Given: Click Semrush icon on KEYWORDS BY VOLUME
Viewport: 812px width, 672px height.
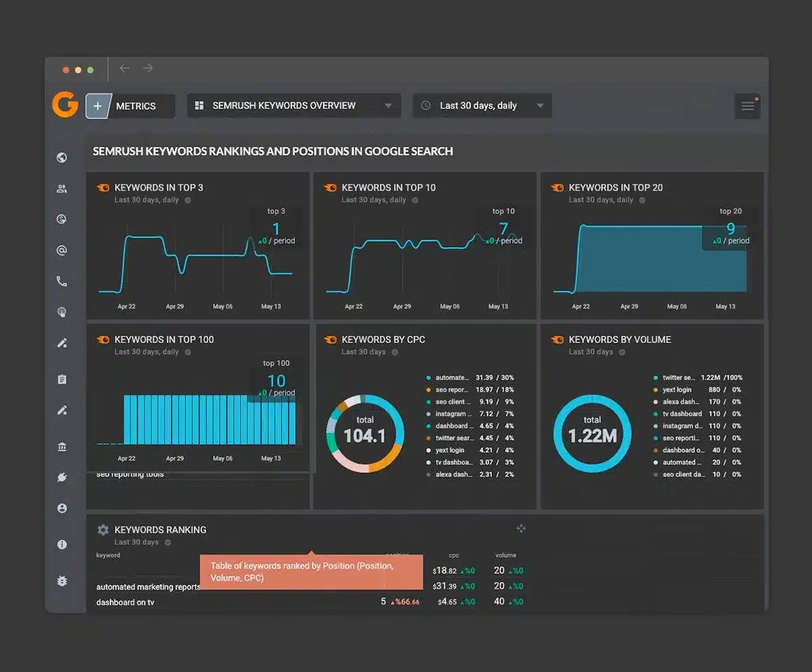Looking at the screenshot, I should (x=558, y=340).
